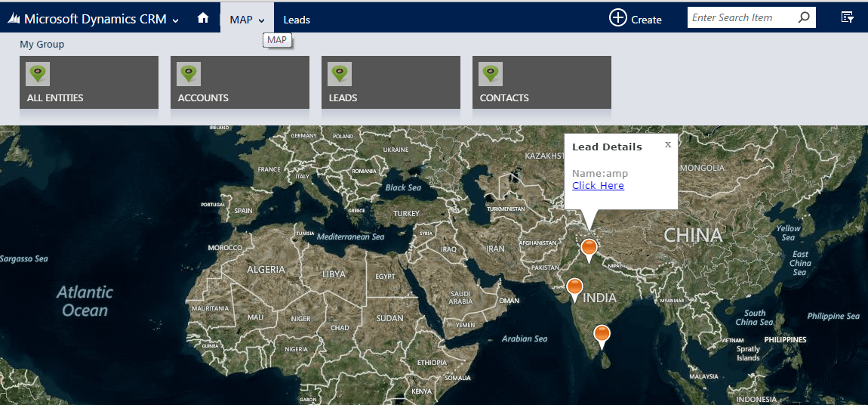
Task: Click the Mediterranean Sea map label
Action: pos(350,237)
